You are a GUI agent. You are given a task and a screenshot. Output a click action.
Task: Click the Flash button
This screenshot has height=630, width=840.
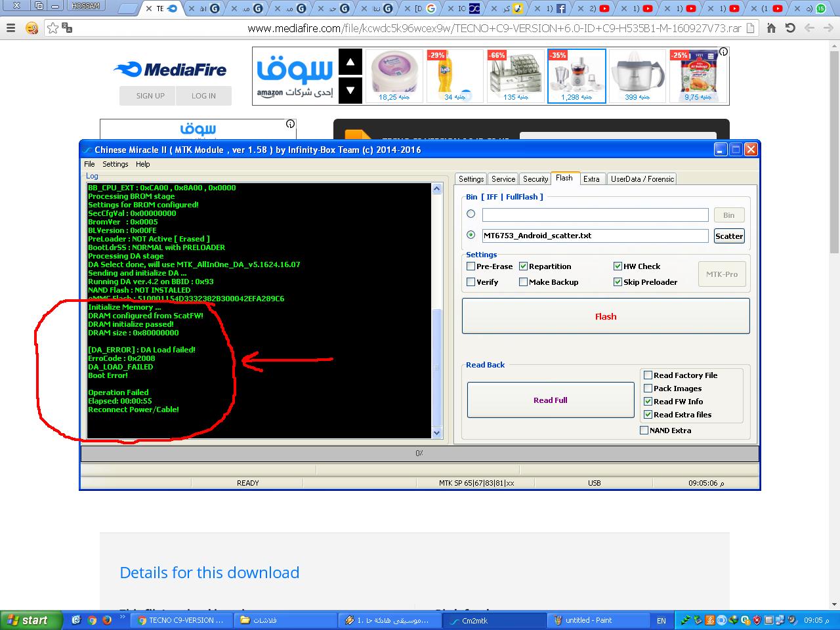[606, 316]
